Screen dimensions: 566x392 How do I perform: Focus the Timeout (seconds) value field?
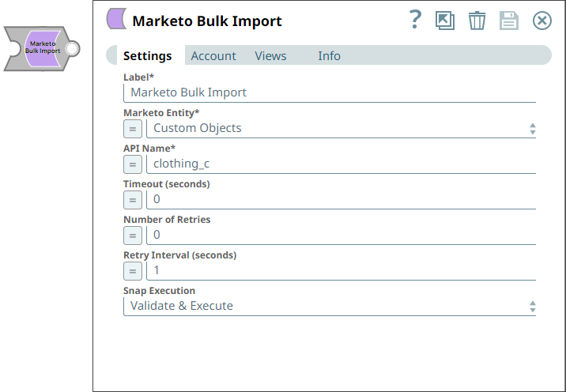tap(341, 200)
